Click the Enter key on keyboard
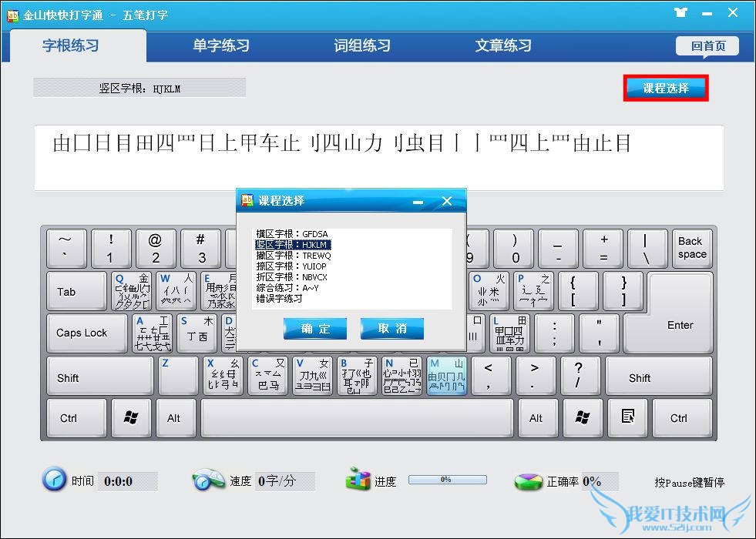 [x=680, y=326]
